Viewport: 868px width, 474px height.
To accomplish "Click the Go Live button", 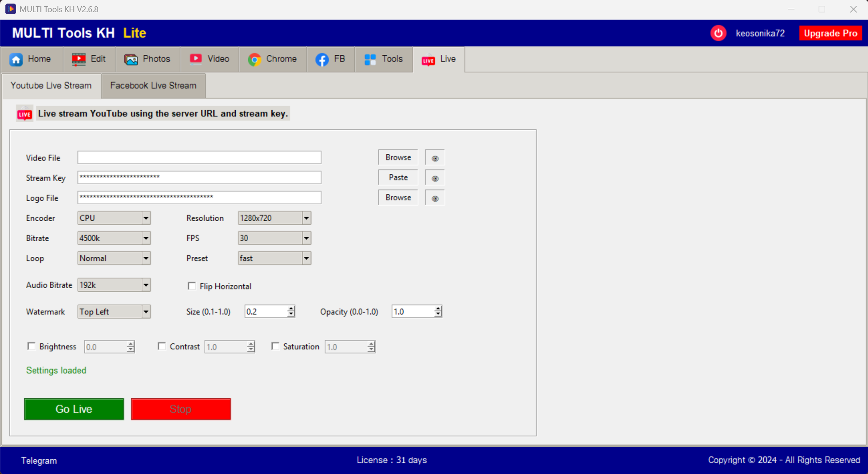I will coord(74,409).
